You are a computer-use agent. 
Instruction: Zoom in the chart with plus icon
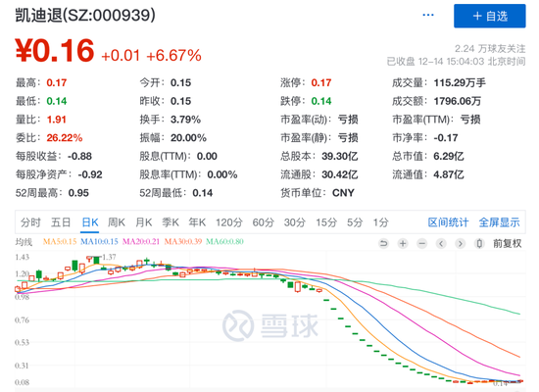[x=403, y=244]
